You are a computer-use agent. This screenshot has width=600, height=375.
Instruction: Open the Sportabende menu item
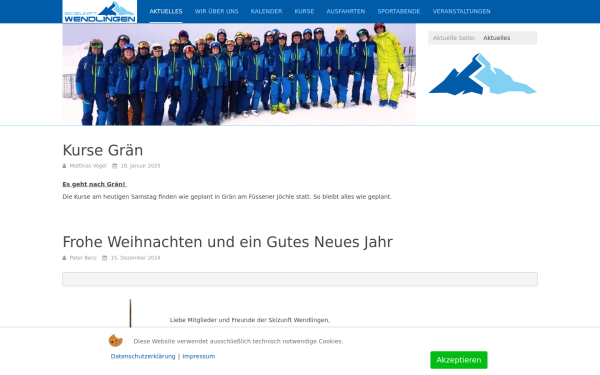point(399,11)
